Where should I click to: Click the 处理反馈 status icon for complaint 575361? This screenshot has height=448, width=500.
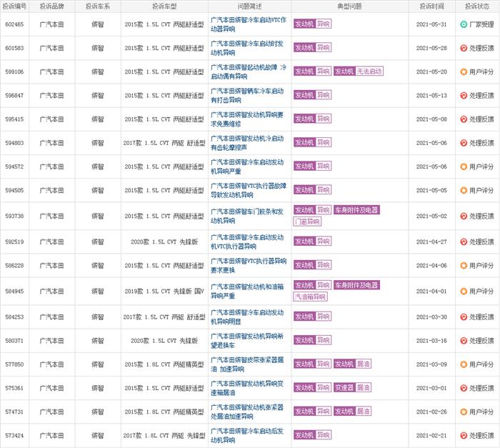[x=464, y=388]
